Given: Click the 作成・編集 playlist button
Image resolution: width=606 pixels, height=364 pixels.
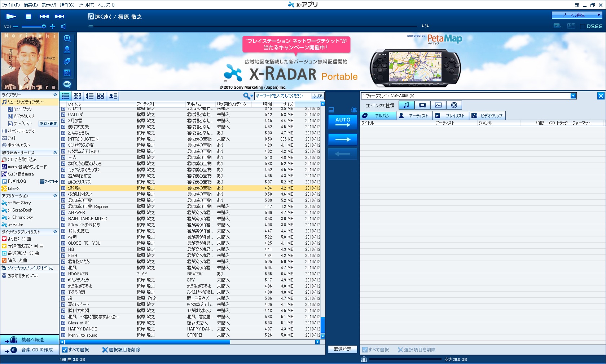Looking at the screenshot, I should tap(48, 124).
